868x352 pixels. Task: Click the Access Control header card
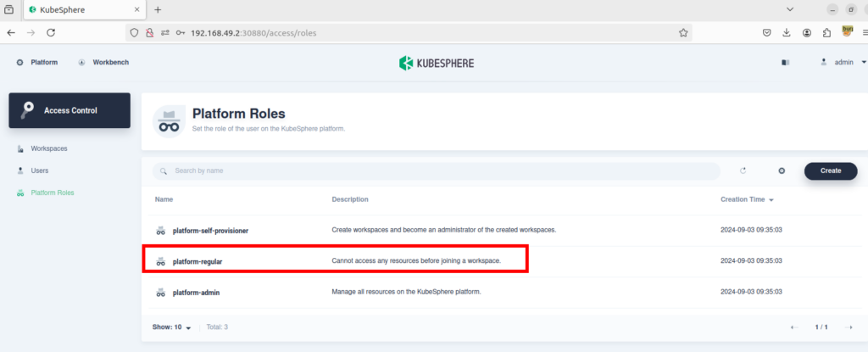coord(70,110)
